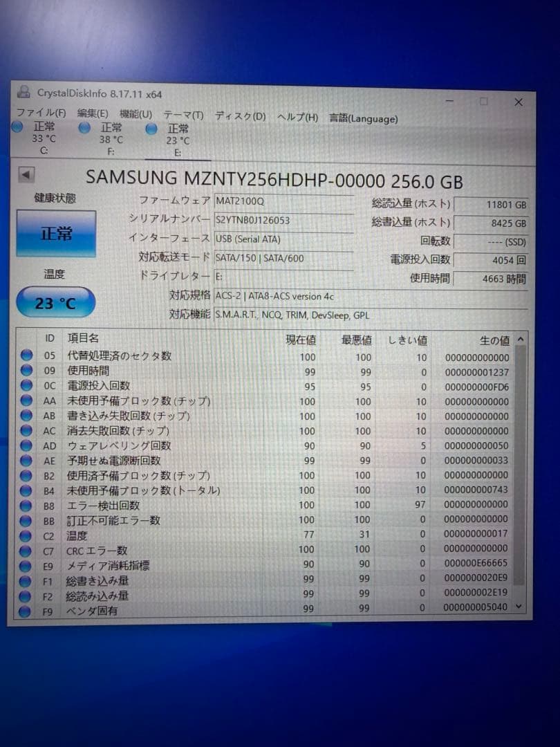This screenshot has width=560, height=747.
Task: Click the SMART list scroll up arrow
Action: pyautogui.click(x=521, y=340)
